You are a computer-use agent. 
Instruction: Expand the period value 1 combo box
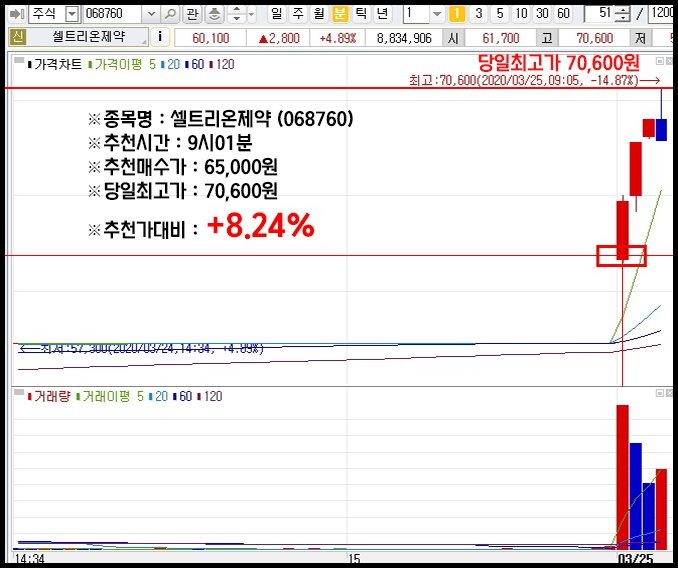click(437, 14)
